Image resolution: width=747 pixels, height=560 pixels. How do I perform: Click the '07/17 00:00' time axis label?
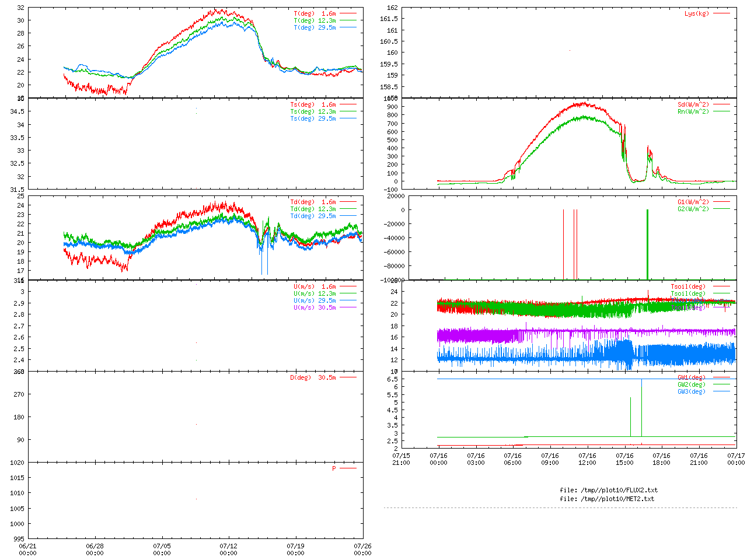tap(736, 460)
